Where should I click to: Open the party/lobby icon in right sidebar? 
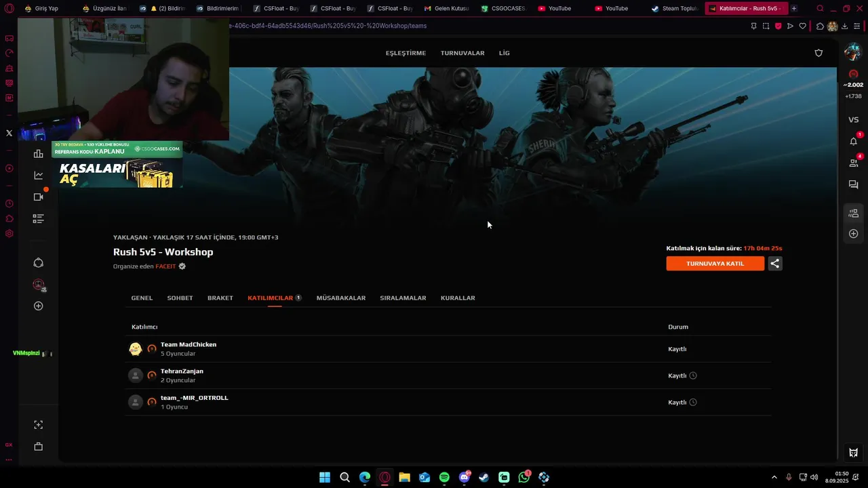click(x=853, y=213)
